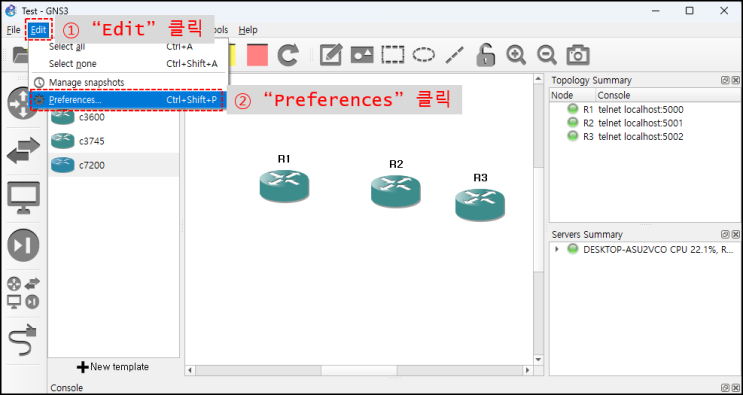
Task: Float the Topology Summary panel
Action: point(725,81)
